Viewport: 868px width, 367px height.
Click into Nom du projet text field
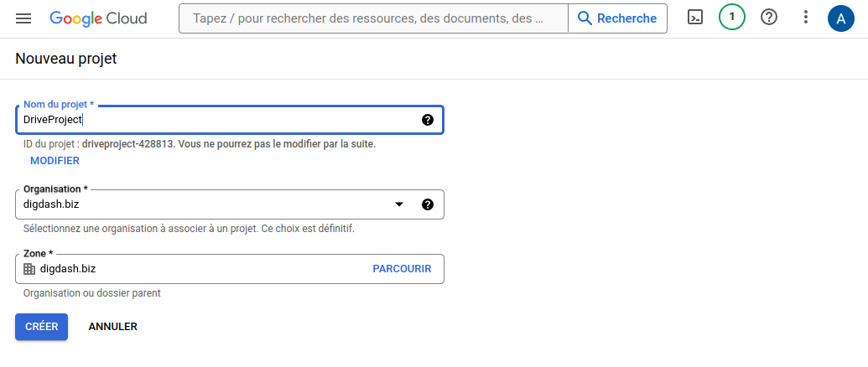tap(218, 120)
